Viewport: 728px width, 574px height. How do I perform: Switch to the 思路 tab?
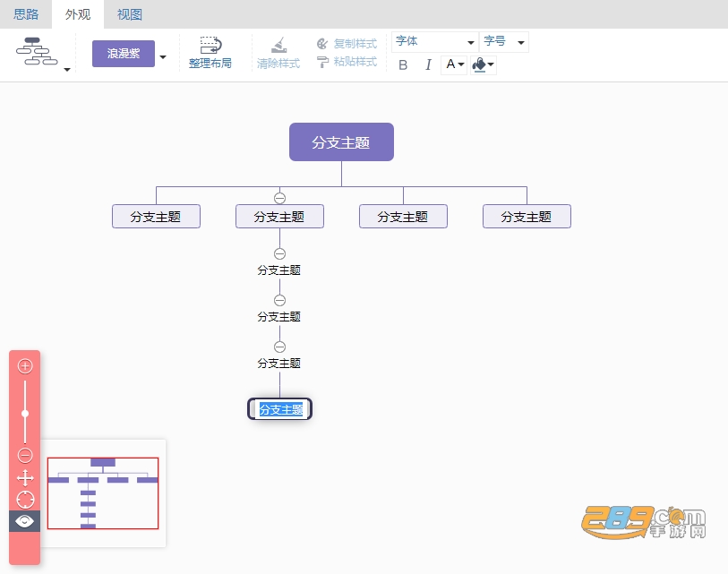pos(26,14)
